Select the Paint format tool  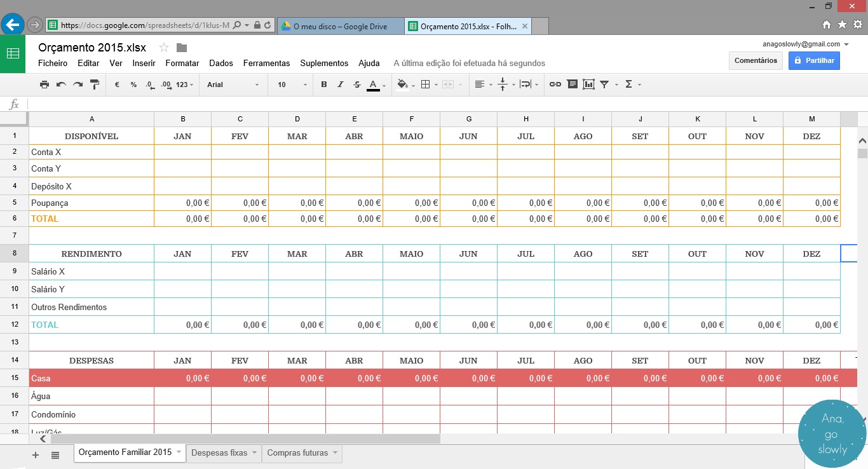95,85
